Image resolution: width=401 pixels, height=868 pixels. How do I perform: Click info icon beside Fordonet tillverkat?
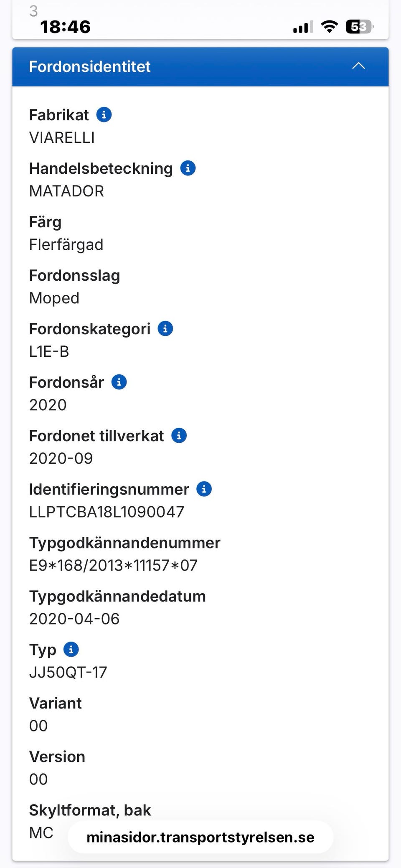tap(179, 435)
